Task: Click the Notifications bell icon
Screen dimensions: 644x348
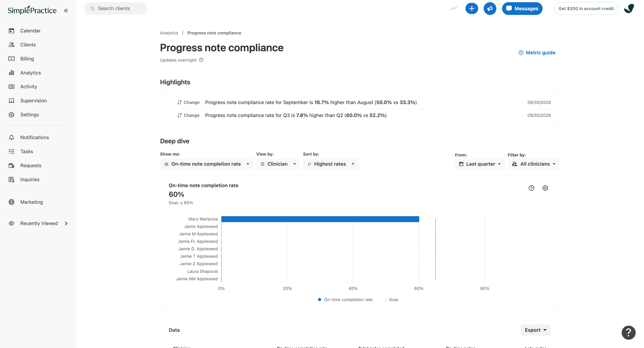Action: 11,137
